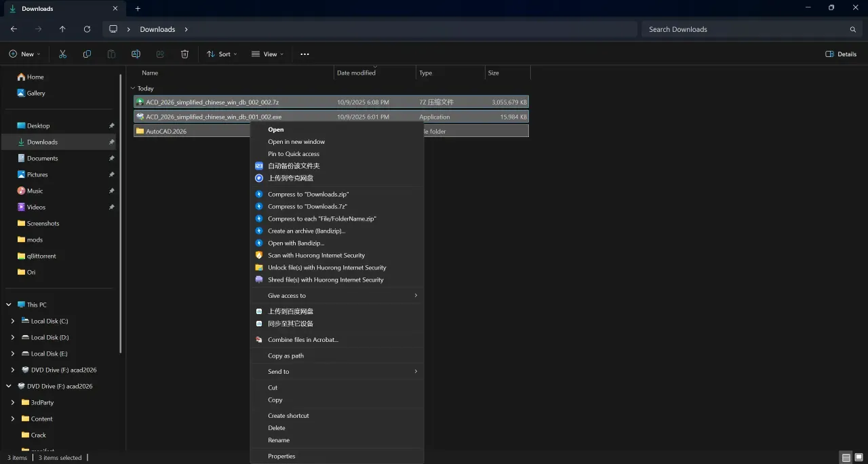Open the View dropdown
Image resolution: width=868 pixels, height=464 pixels.
[267, 54]
